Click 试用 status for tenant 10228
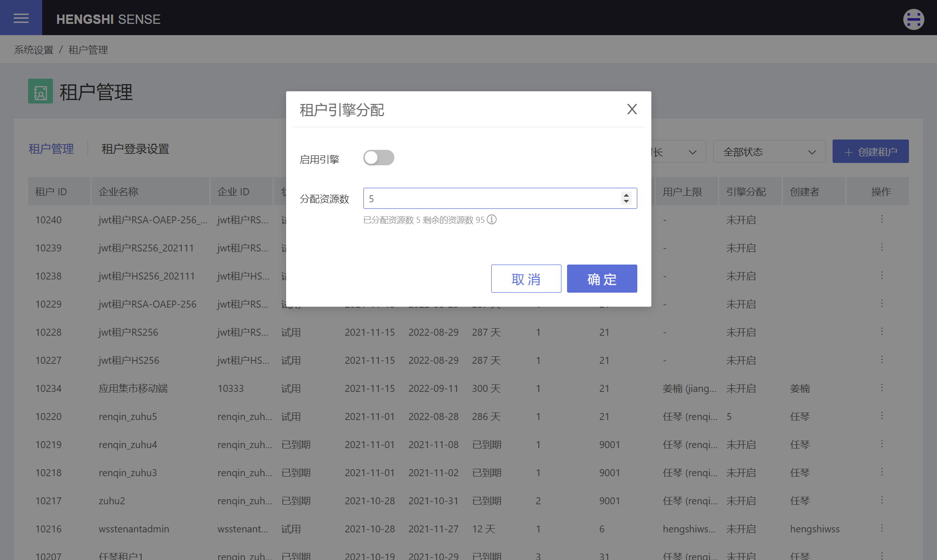Image resolution: width=937 pixels, height=560 pixels. [291, 332]
